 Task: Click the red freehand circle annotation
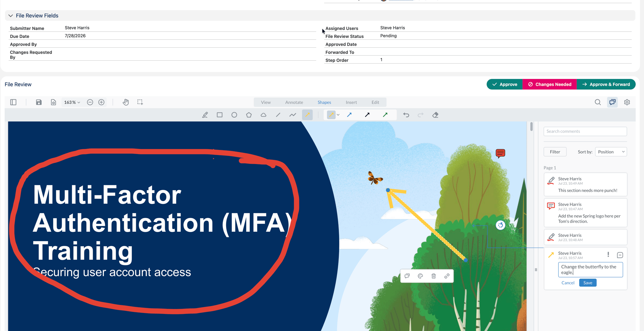click(x=154, y=231)
